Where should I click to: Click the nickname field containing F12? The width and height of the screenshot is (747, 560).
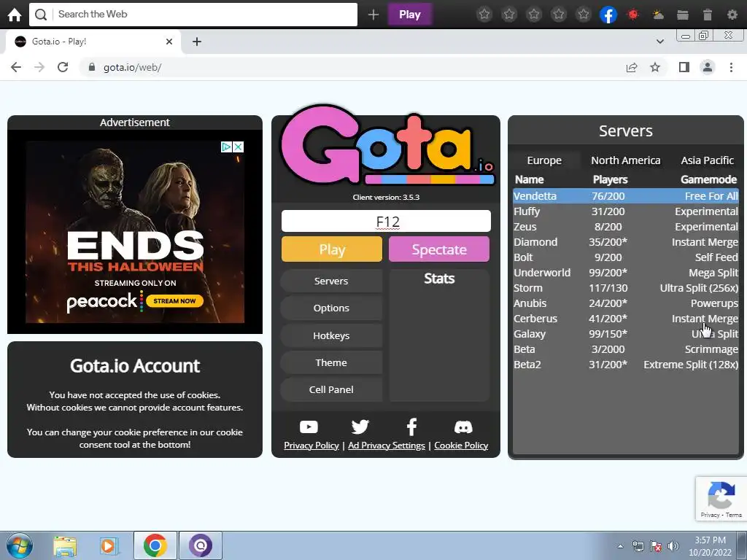[386, 222]
